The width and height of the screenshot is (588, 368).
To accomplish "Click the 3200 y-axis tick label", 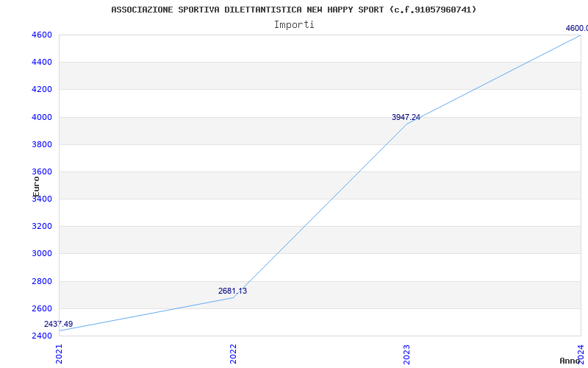I will (42, 226).
